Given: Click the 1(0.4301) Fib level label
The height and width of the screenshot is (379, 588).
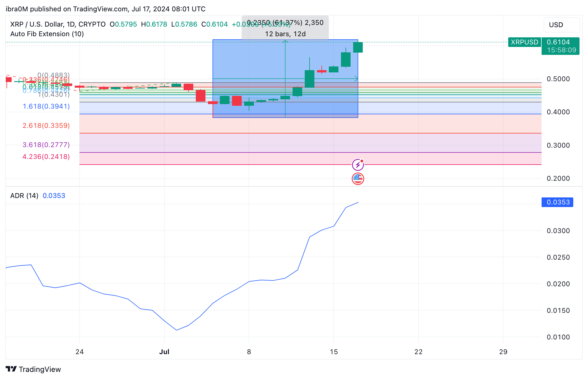Looking at the screenshot, I should pos(54,94).
